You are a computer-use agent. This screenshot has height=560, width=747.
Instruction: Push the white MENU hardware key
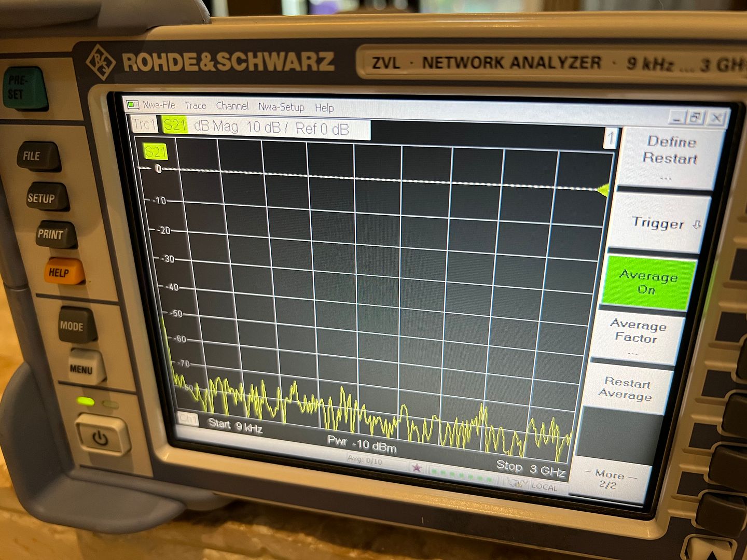86,367
